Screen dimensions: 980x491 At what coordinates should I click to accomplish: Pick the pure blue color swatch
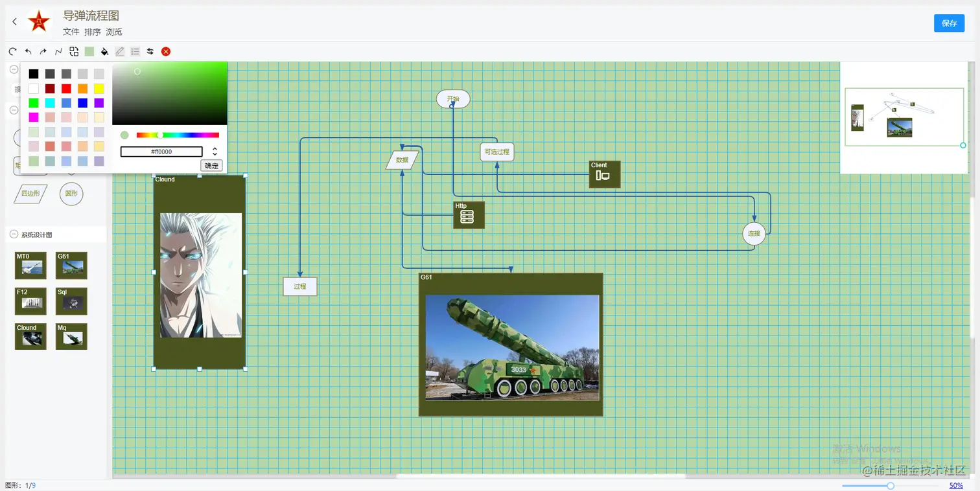(x=82, y=103)
